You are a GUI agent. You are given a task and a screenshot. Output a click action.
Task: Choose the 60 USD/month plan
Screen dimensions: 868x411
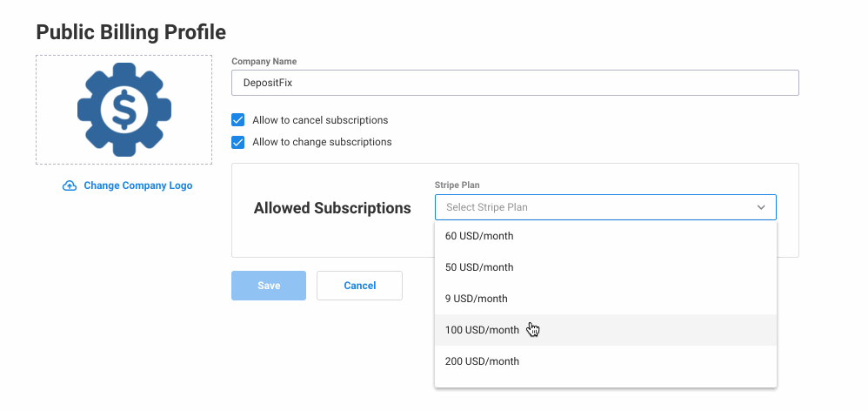(x=605, y=236)
